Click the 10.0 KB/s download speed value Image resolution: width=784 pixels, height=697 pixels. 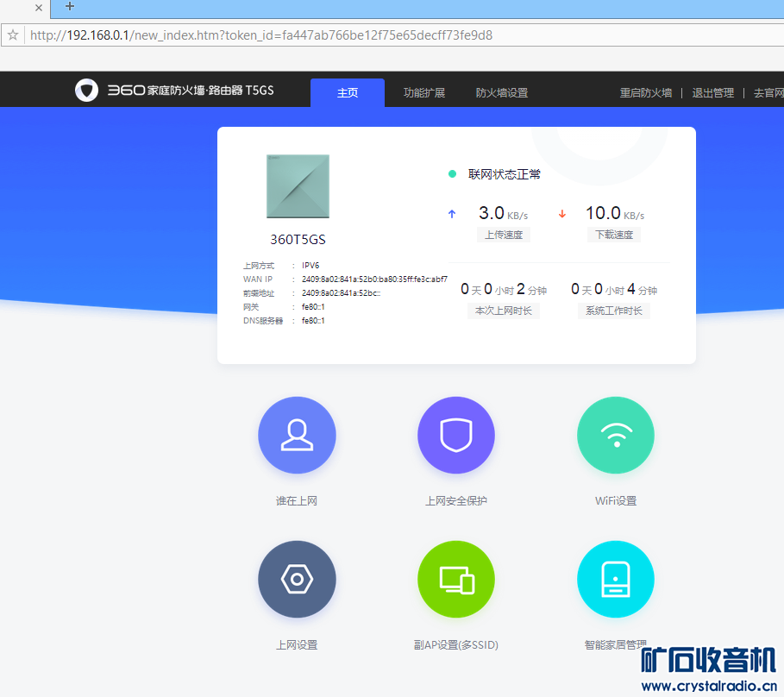615,213
